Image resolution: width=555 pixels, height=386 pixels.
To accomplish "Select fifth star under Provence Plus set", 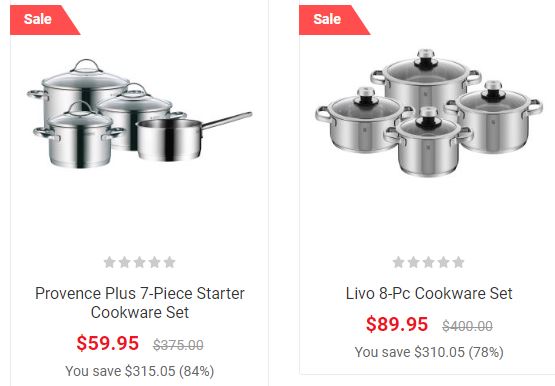I will (x=170, y=262).
